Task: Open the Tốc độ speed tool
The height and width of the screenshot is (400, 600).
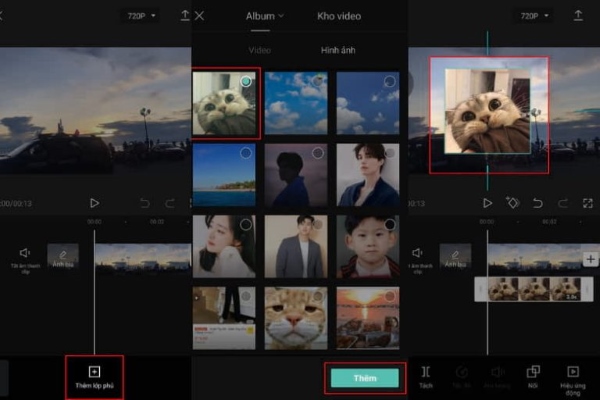Action: click(461, 377)
